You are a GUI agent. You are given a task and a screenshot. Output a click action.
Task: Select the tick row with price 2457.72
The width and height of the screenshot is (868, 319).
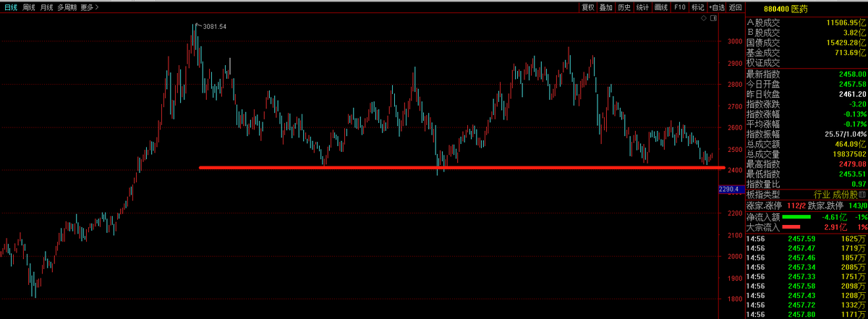tap(806, 305)
